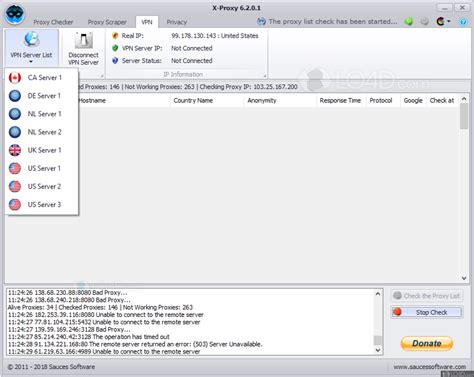
Task: Sort by the Protocol column header
Action: point(383,100)
